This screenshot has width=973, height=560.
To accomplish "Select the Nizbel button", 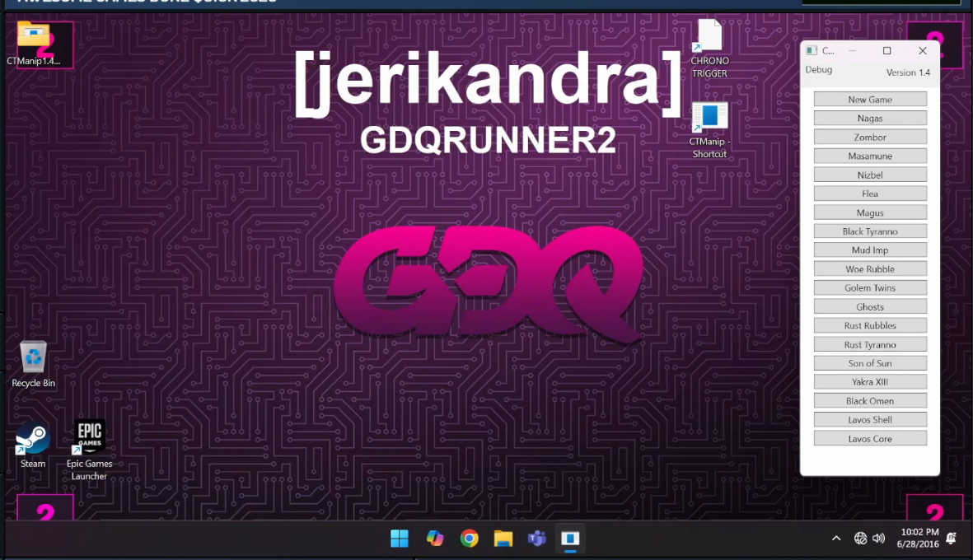I will [x=870, y=175].
